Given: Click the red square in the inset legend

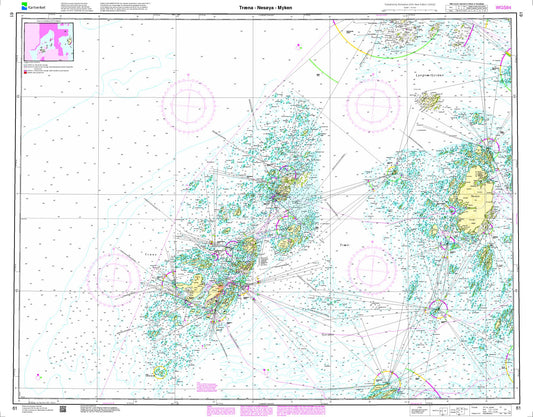Looking at the screenshot, I should 25,72.
